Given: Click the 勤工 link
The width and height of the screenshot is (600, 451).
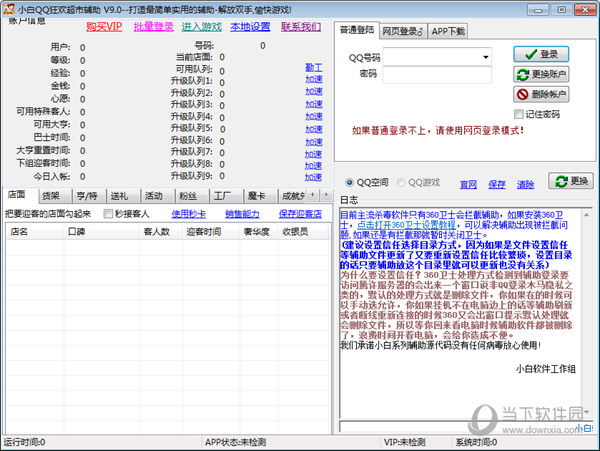Looking at the screenshot, I should point(314,67).
